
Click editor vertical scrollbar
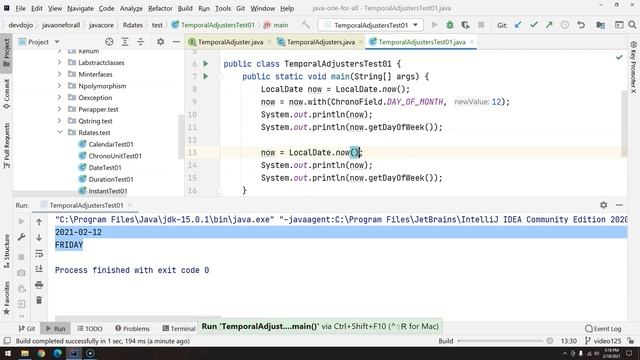[624, 123]
